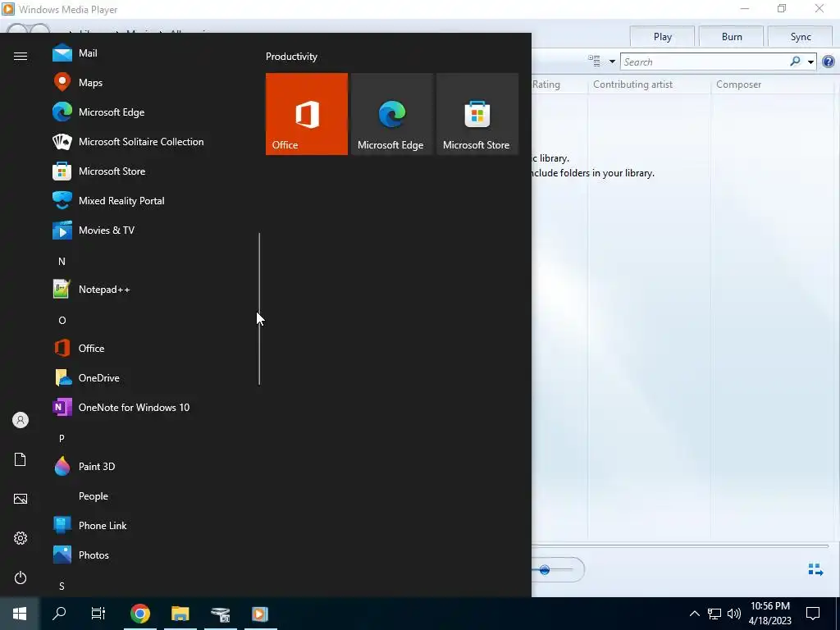This screenshot has height=630, width=840.
Task: Click the Microsoft Edge tile under Productivity
Action: [x=391, y=114]
